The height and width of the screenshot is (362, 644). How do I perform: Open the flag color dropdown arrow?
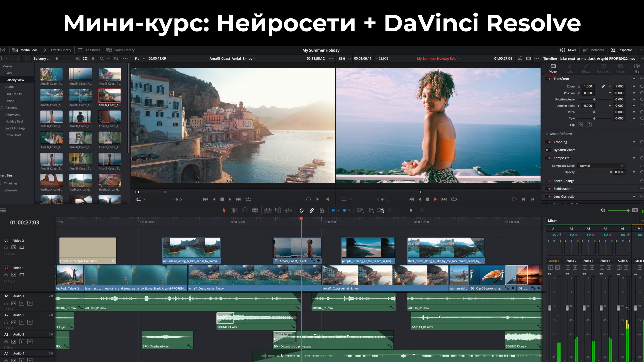tap(338, 210)
